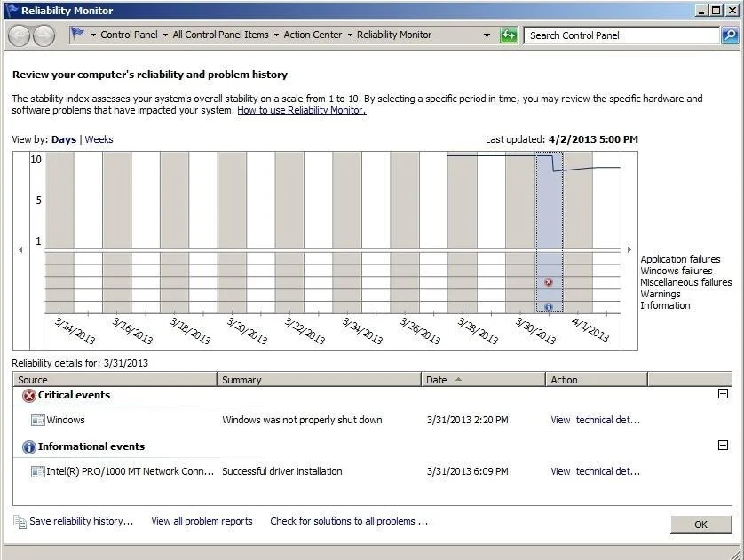Select the 3/22/2013 chart column
This screenshot has height=560, width=744.
tap(289, 233)
